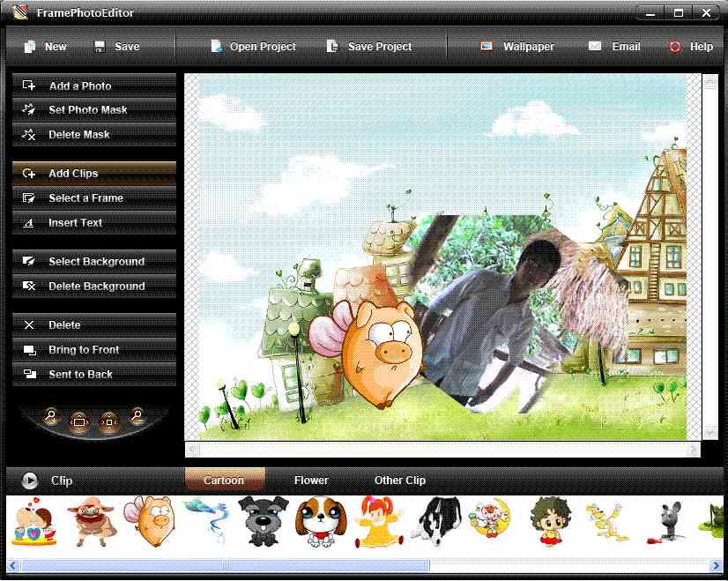Viewport: 728px width, 581px height.
Task: Select the red-haired girl in yellow clip
Action: coord(378,522)
